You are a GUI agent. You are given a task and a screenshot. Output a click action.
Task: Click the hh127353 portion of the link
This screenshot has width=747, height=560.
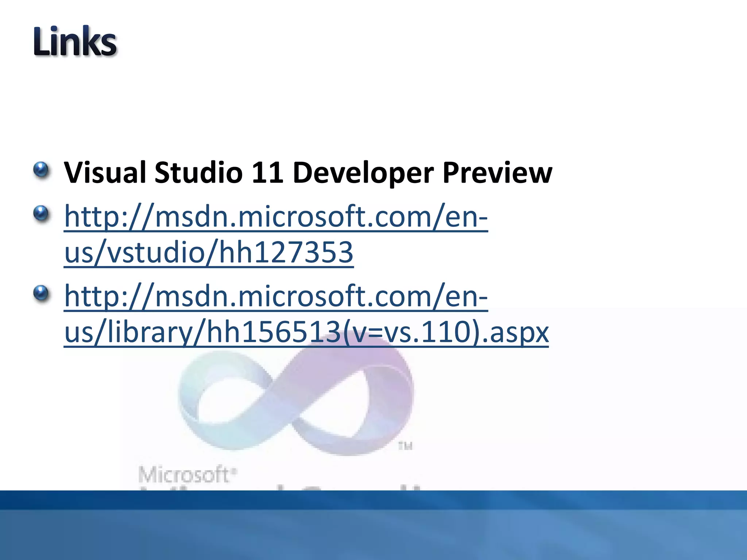286,252
